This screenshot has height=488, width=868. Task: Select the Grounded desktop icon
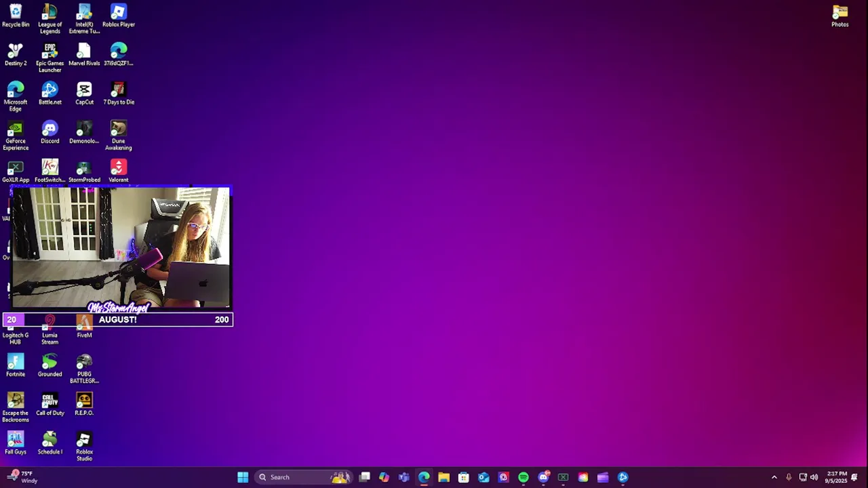pos(50,365)
